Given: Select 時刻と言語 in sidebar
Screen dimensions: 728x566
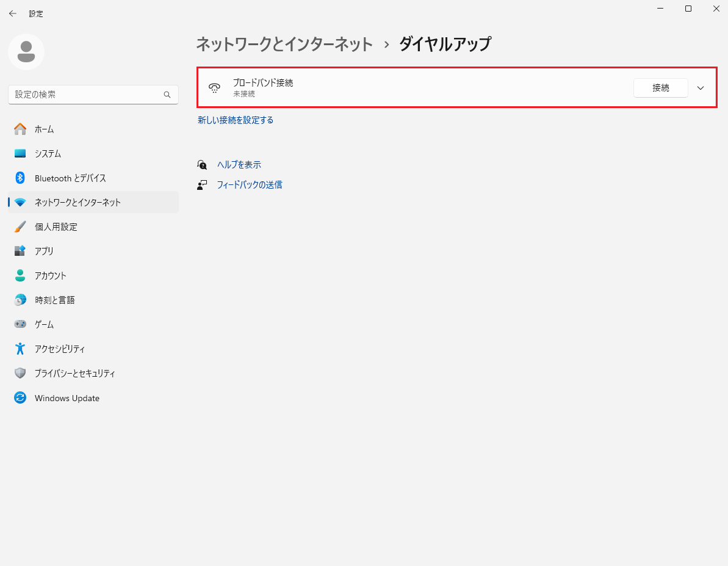Looking at the screenshot, I should (x=19, y=300).
